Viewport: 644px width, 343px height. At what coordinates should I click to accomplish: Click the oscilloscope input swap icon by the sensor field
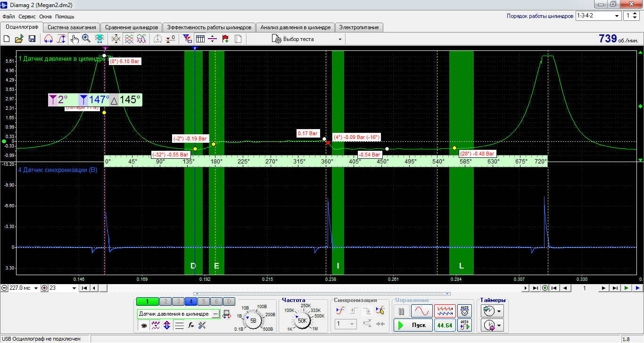click(x=227, y=313)
